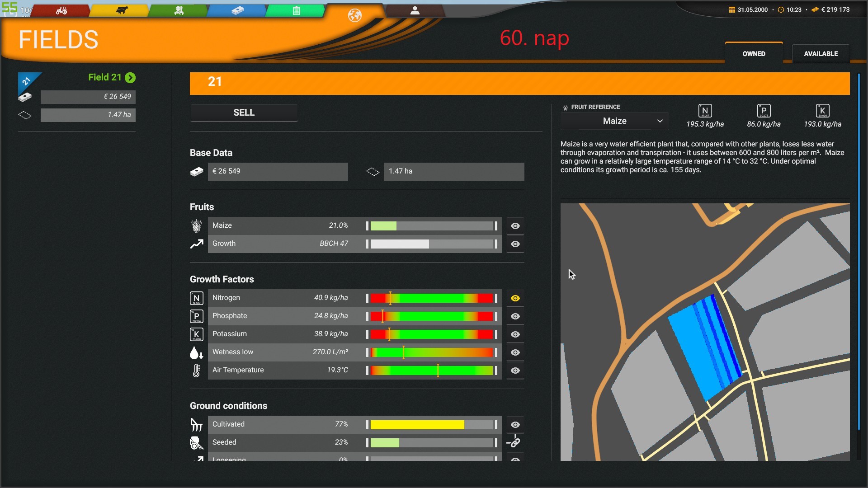This screenshot has height=488, width=868.
Task: Click the Potassium K reference icon
Action: pos(822,111)
